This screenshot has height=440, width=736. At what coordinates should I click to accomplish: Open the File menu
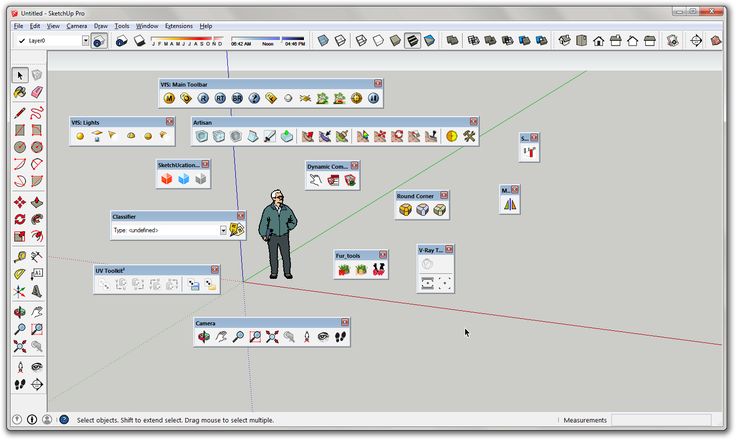click(x=18, y=26)
